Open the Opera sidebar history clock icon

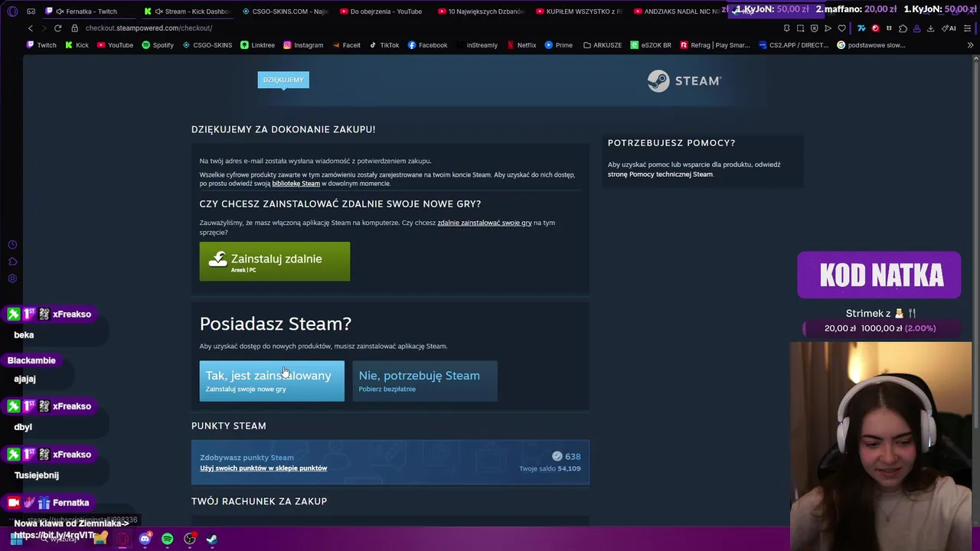pos(12,245)
